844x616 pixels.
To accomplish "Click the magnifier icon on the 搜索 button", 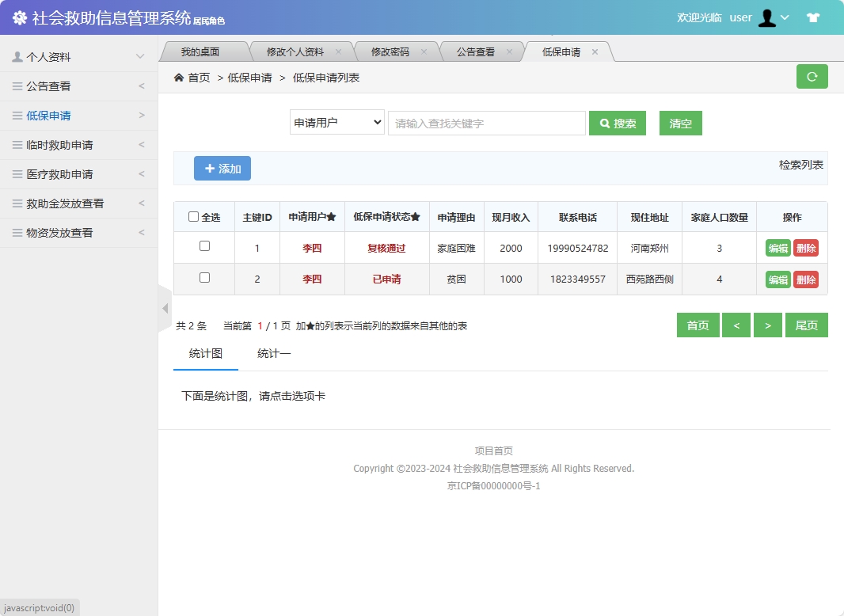I will point(605,123).
